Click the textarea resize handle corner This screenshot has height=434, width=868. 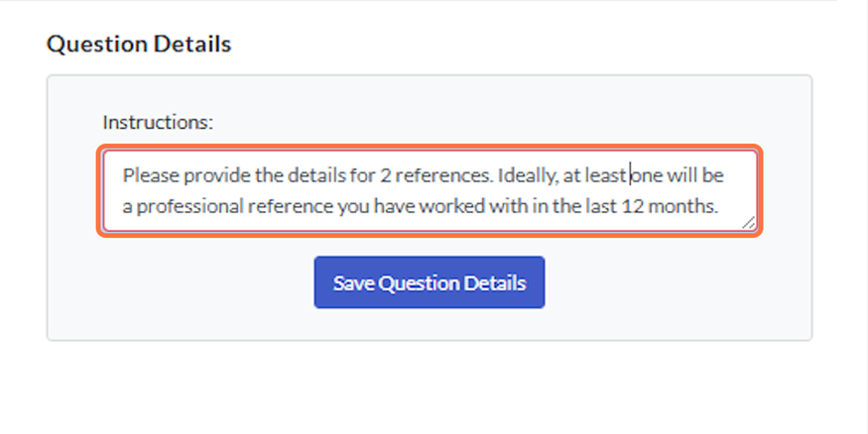pos(749,224)
